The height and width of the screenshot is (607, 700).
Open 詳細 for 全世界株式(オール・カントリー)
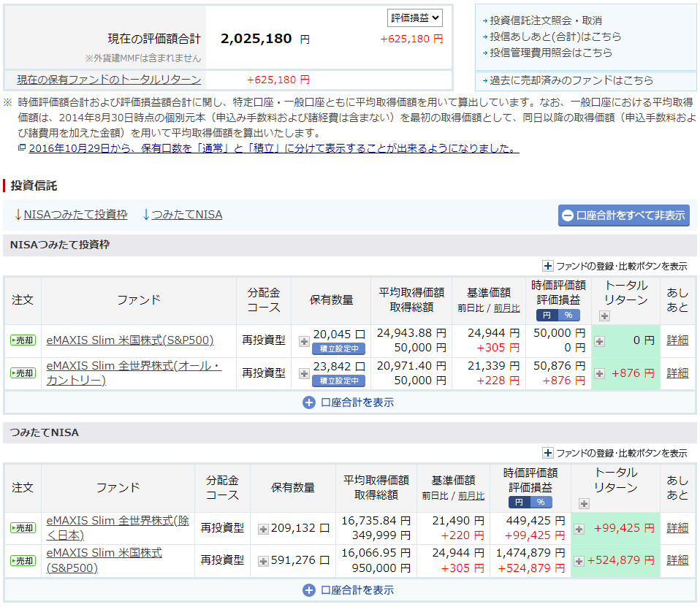click(x=677, y=373)
